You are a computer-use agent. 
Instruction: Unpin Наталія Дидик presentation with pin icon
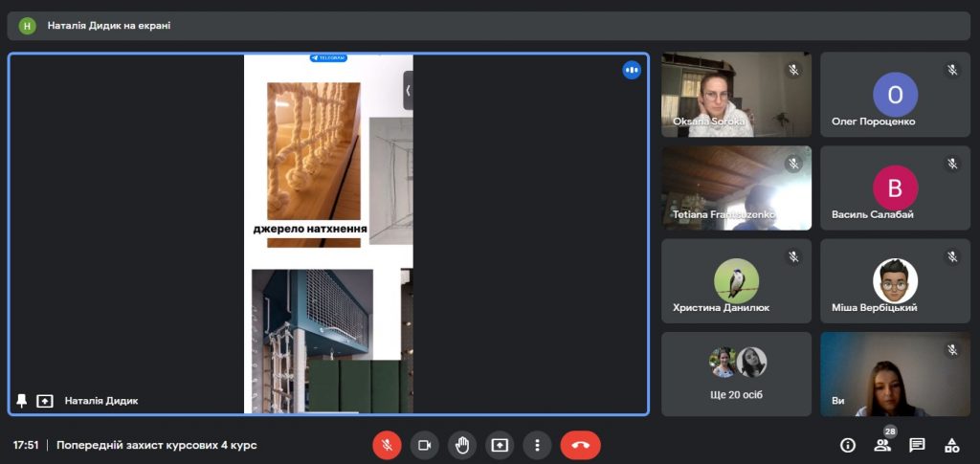[x=21, y=401]
